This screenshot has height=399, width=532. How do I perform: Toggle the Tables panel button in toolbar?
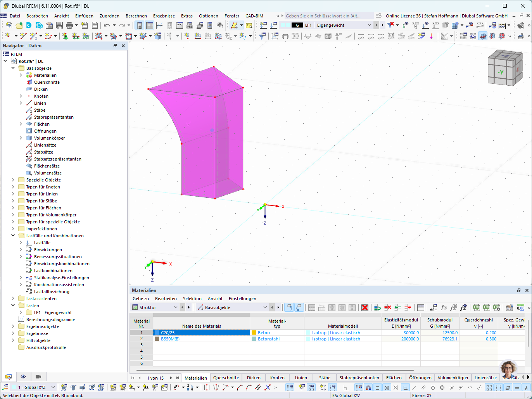(150, 25)
